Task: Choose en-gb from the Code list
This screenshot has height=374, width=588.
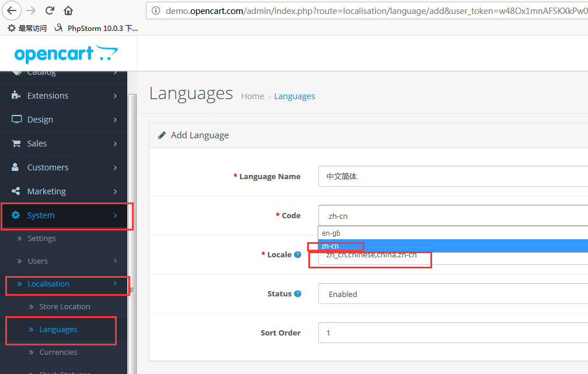Action: click(x=453, y=233)
